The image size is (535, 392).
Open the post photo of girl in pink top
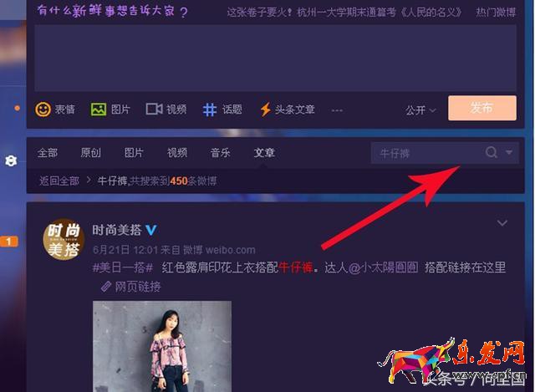point(162,346)
